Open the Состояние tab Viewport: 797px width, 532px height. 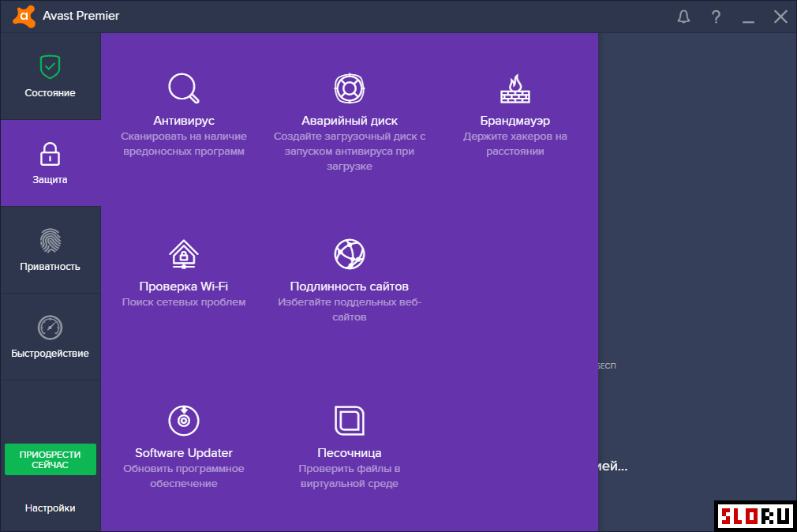[x=51, y=77]
